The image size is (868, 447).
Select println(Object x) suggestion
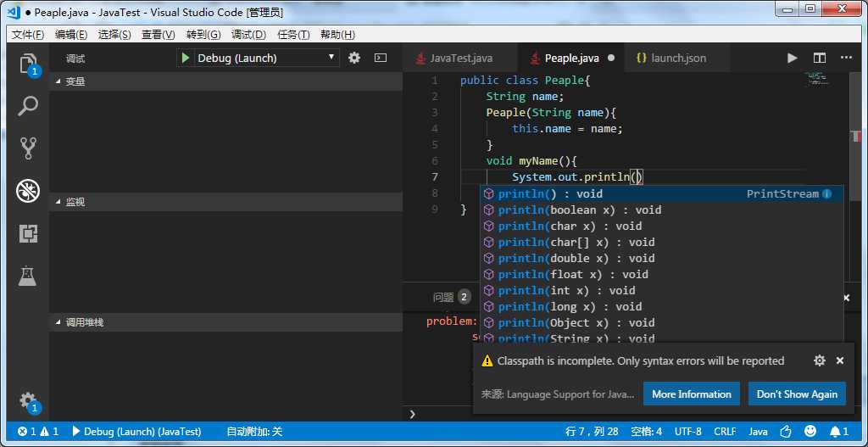click(661, 322)
